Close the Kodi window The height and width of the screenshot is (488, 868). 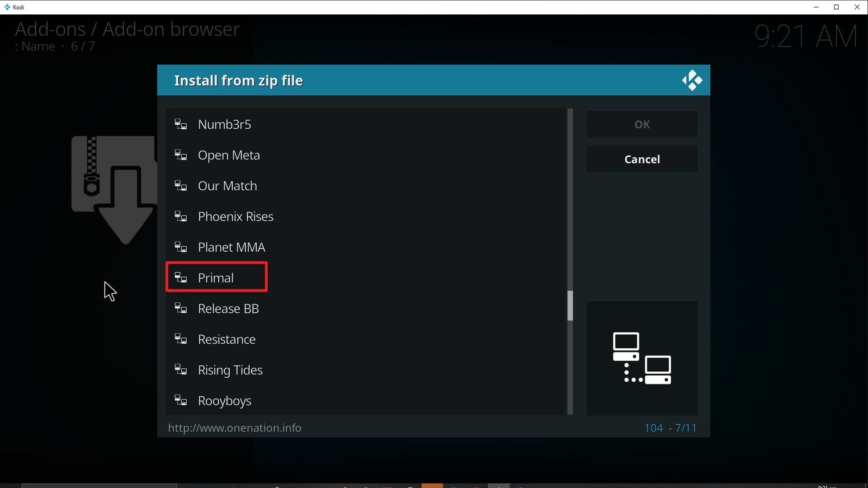pyautogui.click(x=858, y=7)
